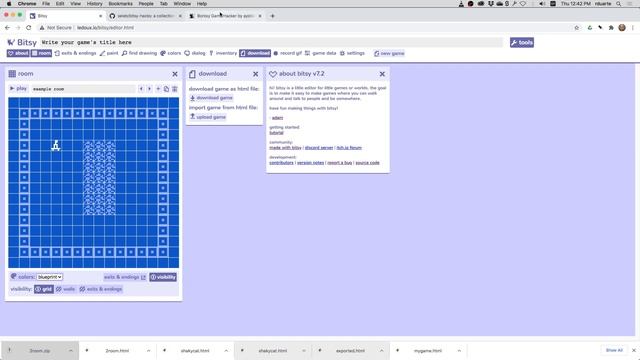Open the paint tool panel
This screenshot has height=360, width=640.
[x=109, y=53]
